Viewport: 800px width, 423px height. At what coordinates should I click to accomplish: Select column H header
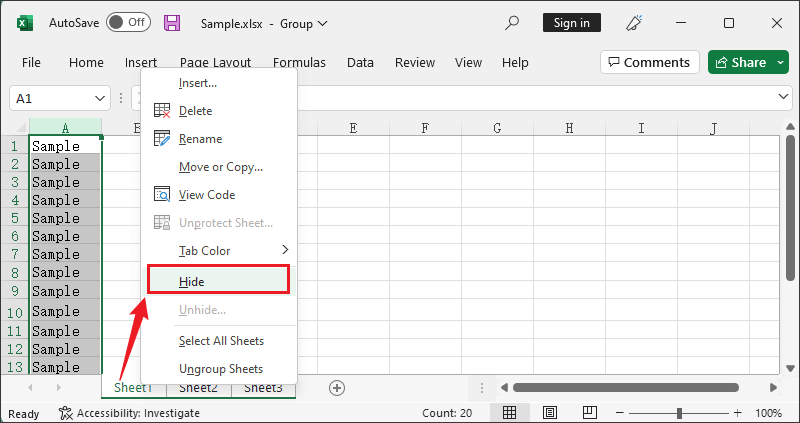click(569, 128)
